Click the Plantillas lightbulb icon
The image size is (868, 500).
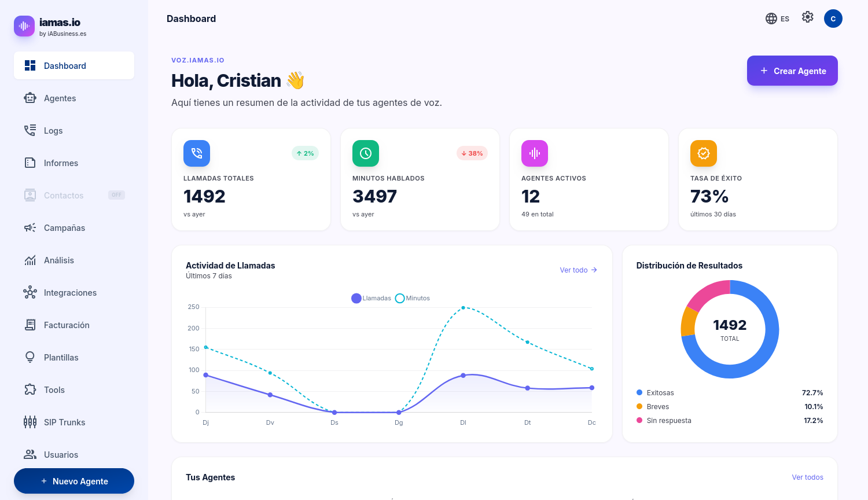30,357
